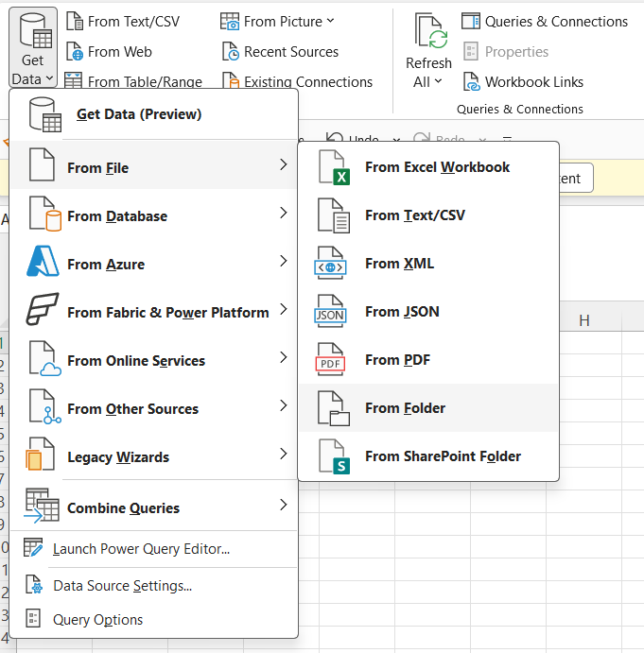This screenshot has width=644, height=653.
Task: Click the Queries & Connections ribbon label
Action: click(x=556, y=21)
